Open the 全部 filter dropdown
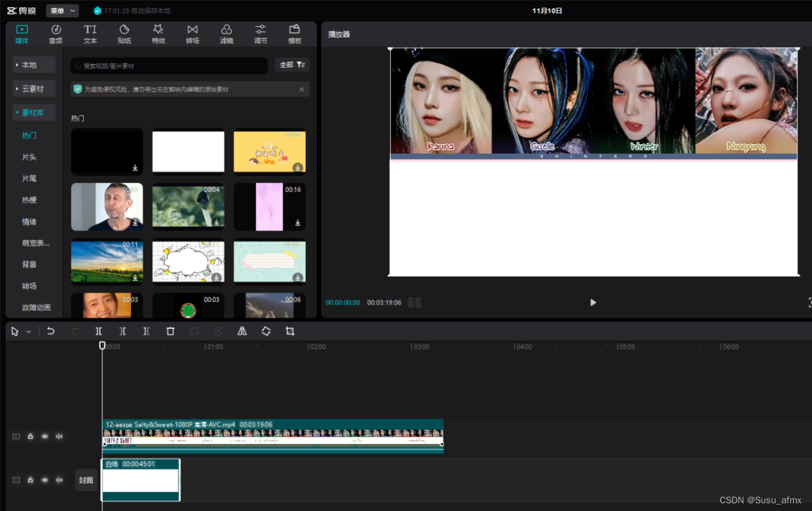This screenshot has height=511, width=812. coord(292,65)
